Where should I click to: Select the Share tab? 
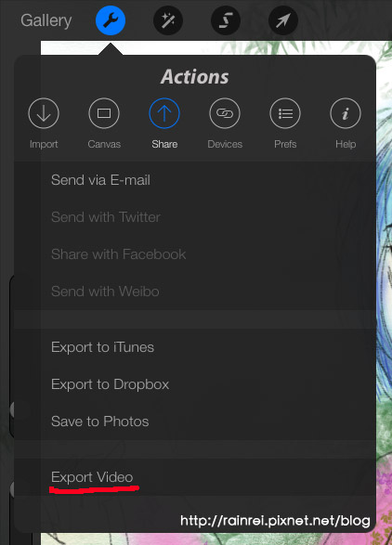(x=164, y=123)
